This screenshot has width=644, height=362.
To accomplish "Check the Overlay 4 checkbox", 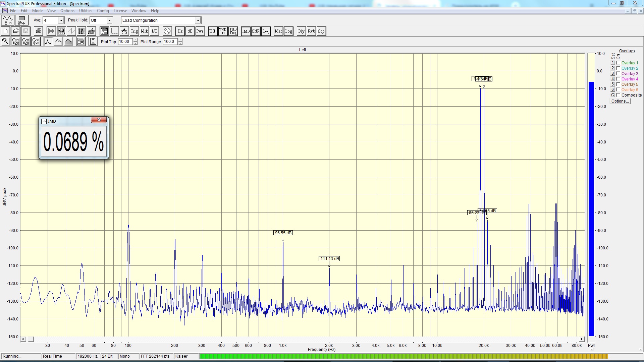I will coord(618,79).
